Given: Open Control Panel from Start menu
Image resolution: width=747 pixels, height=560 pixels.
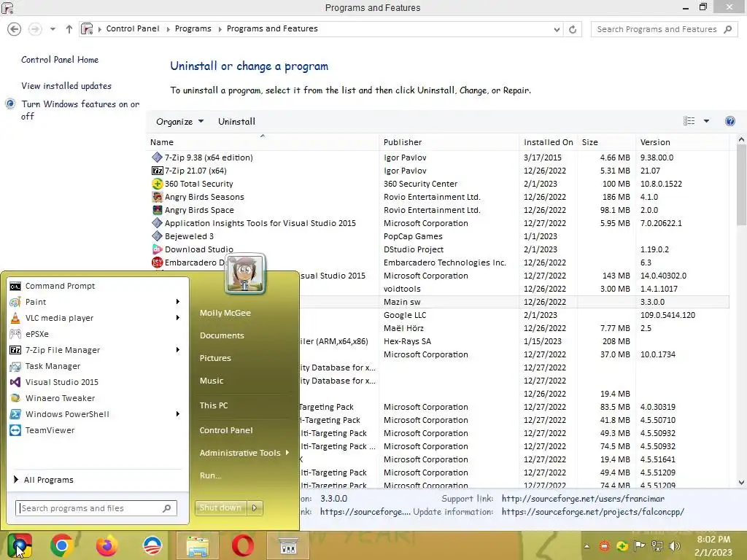Looking at the screenshot, I should [x=226, y=430].
